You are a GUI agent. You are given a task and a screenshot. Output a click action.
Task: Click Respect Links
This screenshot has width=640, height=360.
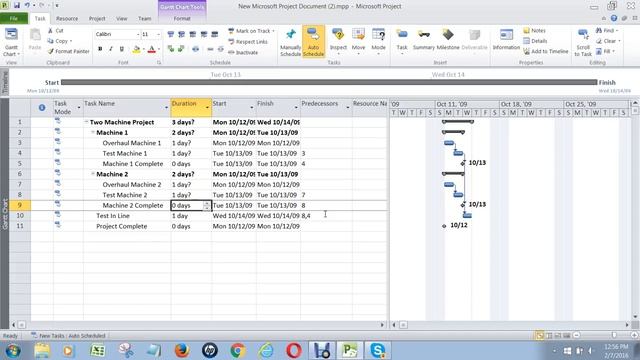click(x=248, y=42)
